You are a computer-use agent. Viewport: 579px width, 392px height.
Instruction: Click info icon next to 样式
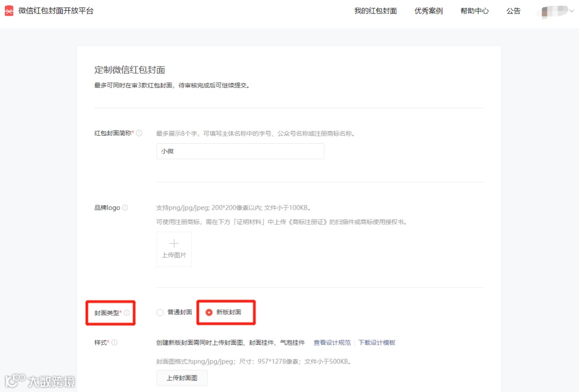pos(115,343)
